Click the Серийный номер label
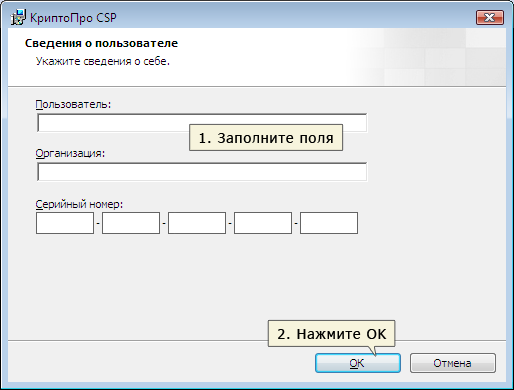Image resolution: width=514 pixels, height=390 pixels. point(79,204)
